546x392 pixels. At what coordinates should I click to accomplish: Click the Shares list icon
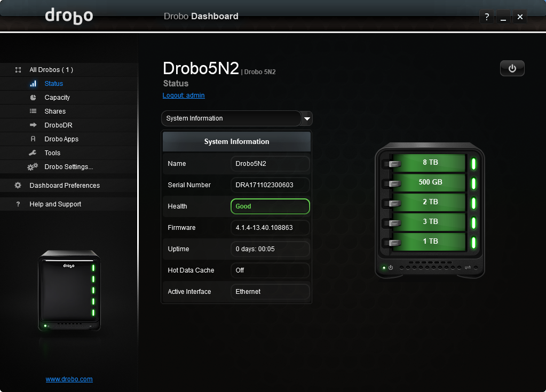click(x=33, y=111)
